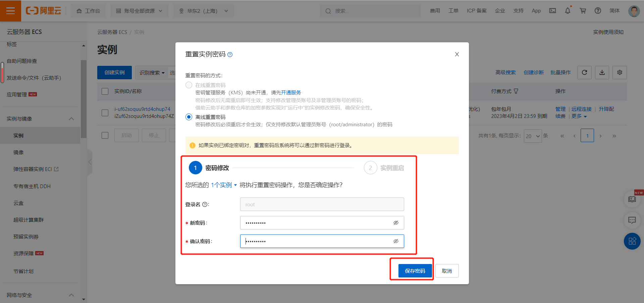The image size is (644, 303).
Task: Open notifications bell icon
Action: [x=568, y=11]
